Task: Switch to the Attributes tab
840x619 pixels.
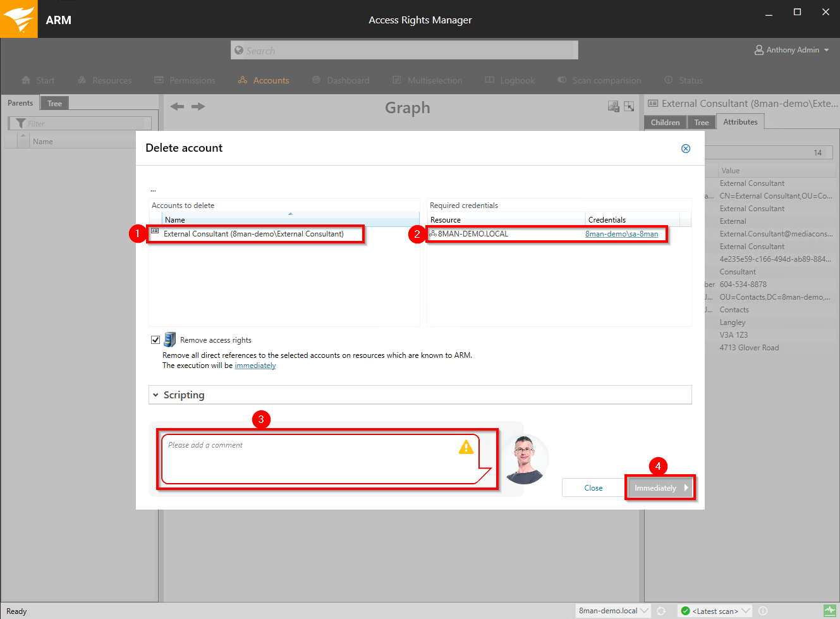Action: click(740, 122)
